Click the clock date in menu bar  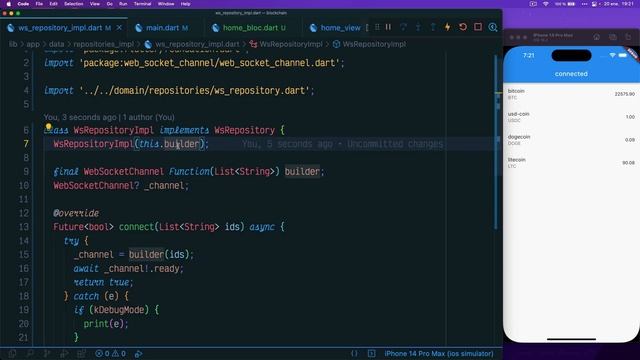pyautogui.click(x=619, y=4)
